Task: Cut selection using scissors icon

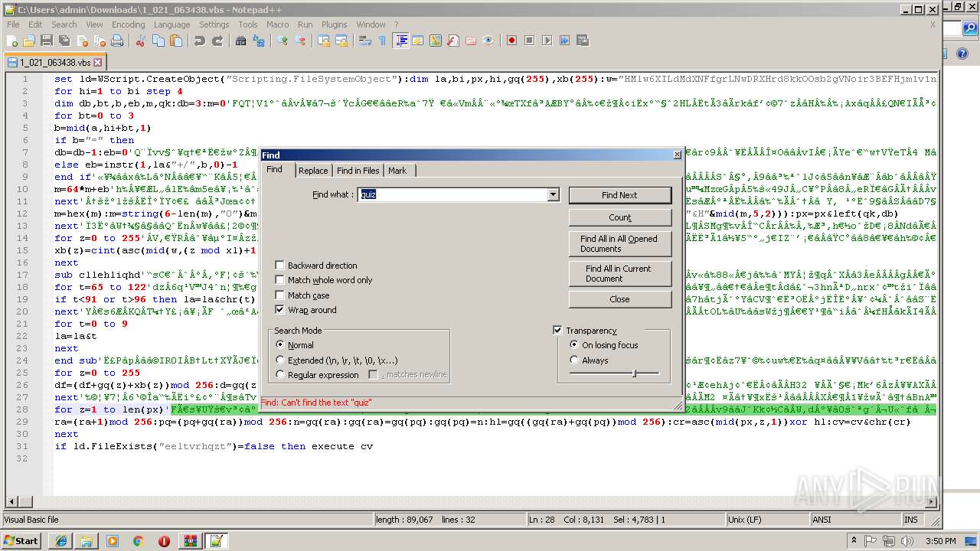Action: tap(141, 41)
